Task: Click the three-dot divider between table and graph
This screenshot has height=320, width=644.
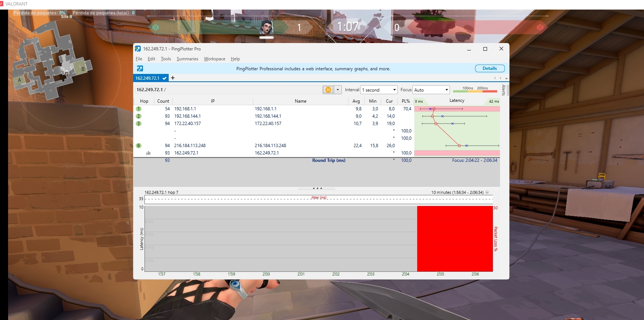Action: pos(317,188)
